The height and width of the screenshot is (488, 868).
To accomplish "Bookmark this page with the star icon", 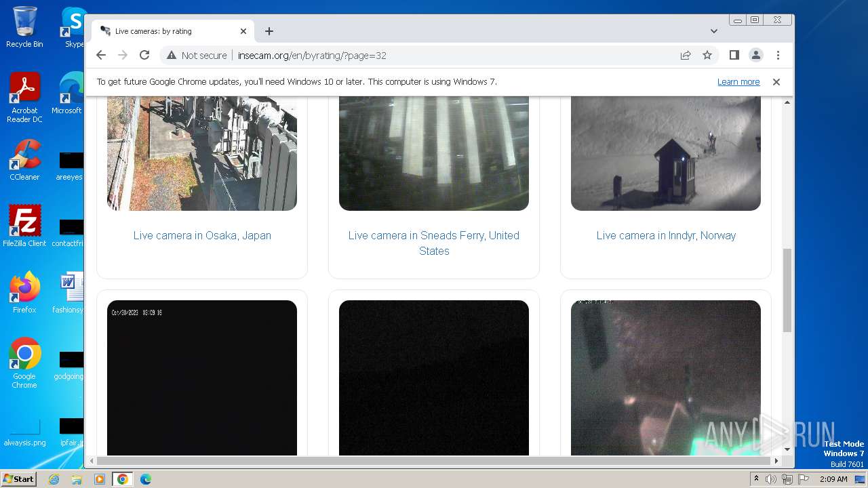I will point(707,56).
